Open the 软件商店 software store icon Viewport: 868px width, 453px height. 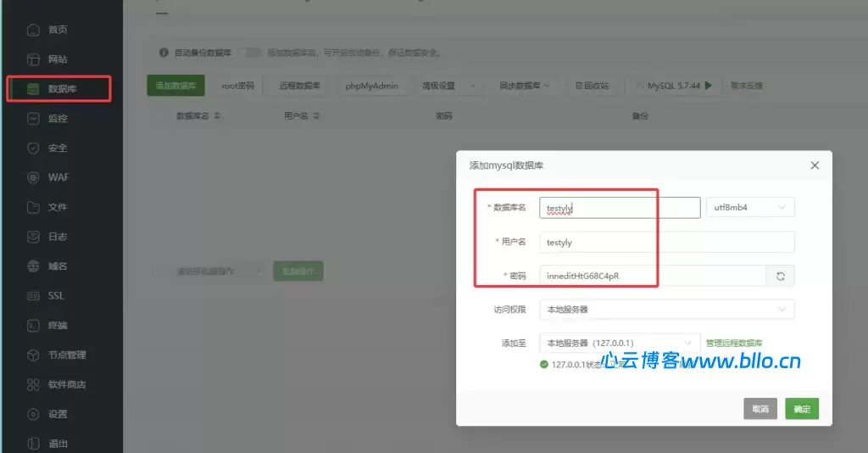click(33, 384)
